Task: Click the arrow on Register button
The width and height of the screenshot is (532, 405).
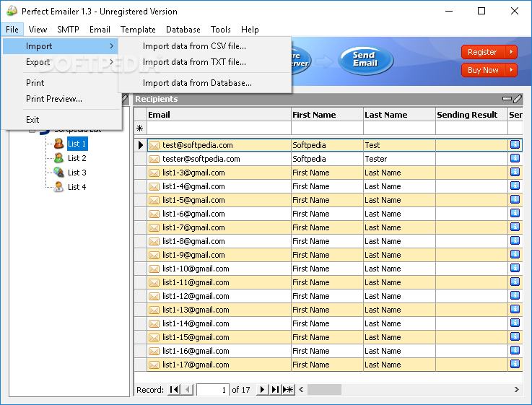Action: click(x=511, y=52)
